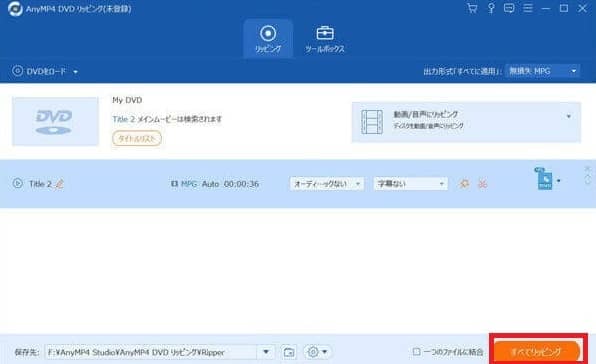Click the DVDをロード button
The image size is (596, 364).
(x=39, y=71)
